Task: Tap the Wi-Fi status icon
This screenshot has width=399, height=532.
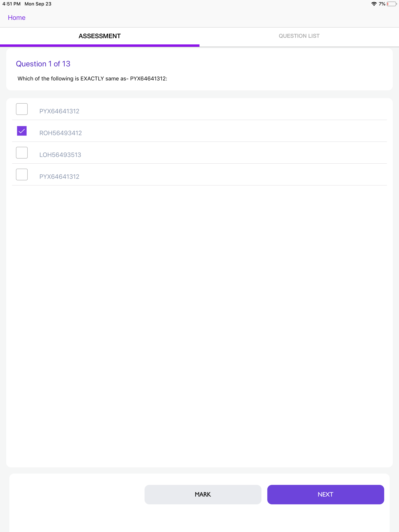Action: coord(374,4)
